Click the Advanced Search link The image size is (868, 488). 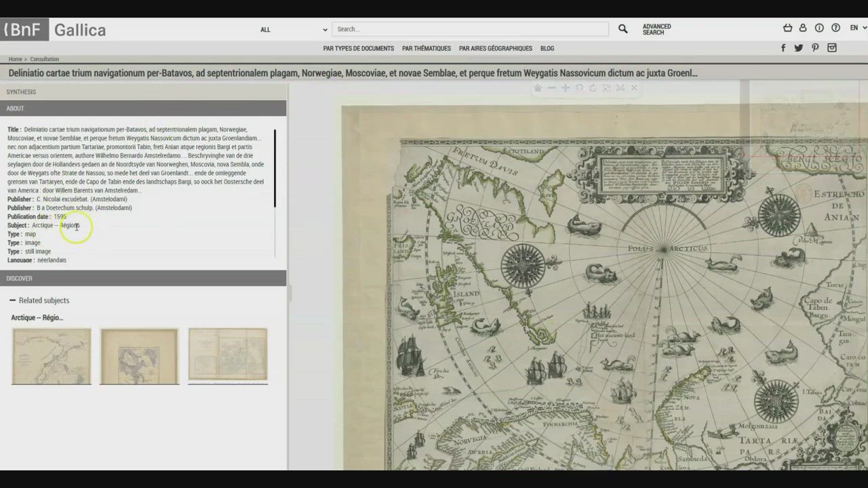[656, 30]
